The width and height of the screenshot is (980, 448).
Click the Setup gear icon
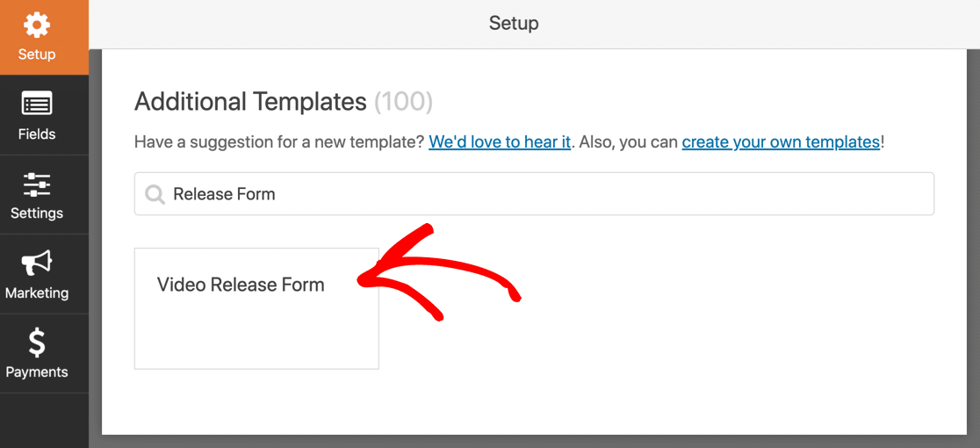click(x=37, y=25)
